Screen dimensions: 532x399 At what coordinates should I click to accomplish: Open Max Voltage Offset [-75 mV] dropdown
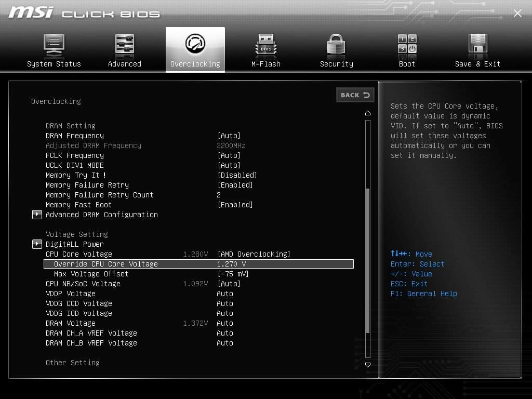click(x=233, y=274)
